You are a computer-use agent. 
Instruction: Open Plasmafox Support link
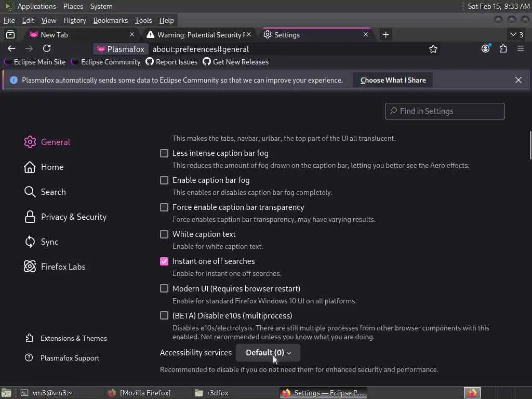click(62, 358)
